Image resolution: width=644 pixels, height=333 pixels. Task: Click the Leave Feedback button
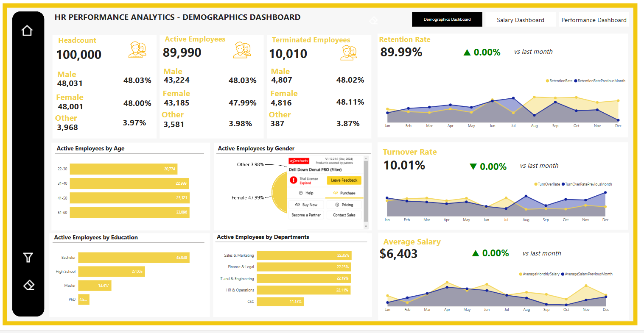344,180
